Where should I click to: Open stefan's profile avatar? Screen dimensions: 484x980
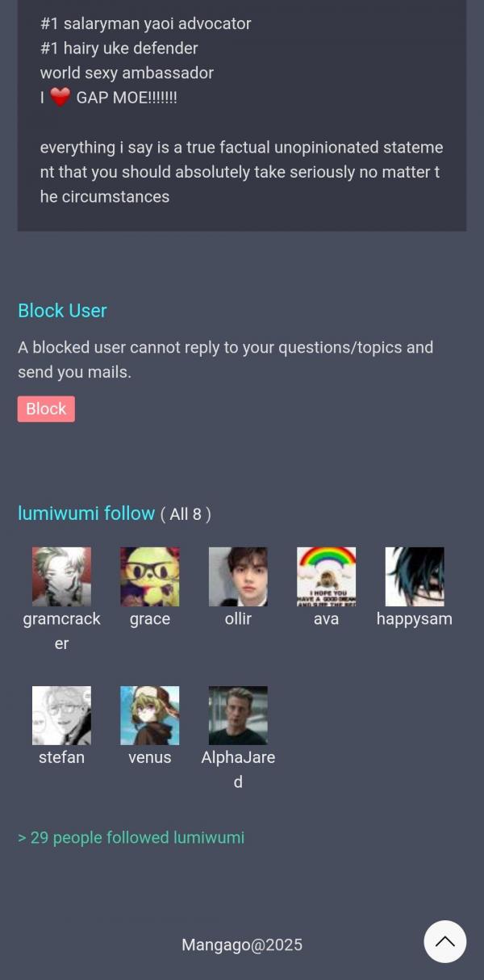[61, 715]
